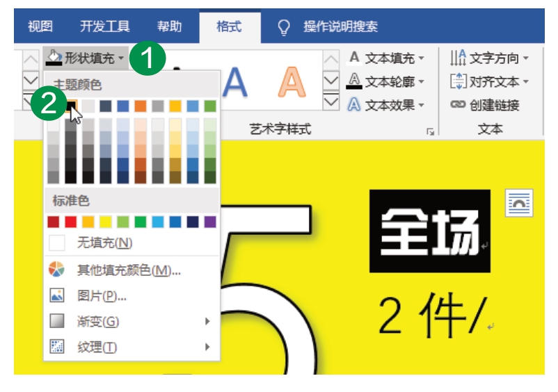The image size is (558, 392).
Task: Open the 纹理(T) texture submenu
Action: 131,347
